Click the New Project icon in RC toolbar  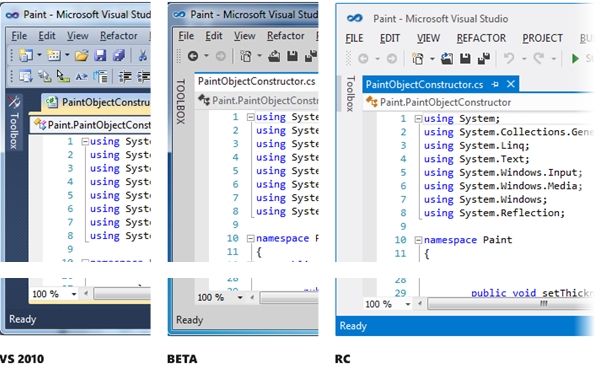point(418,59)
